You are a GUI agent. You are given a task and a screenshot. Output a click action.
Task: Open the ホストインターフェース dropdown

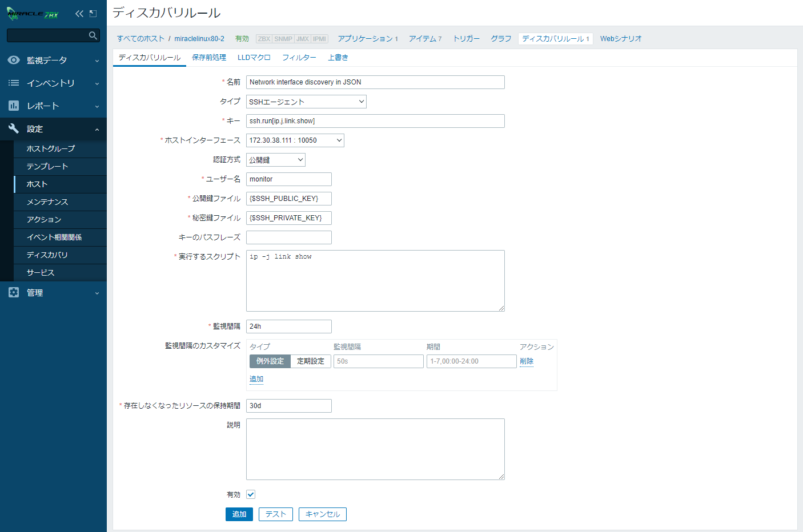click(x=295, y=140)
